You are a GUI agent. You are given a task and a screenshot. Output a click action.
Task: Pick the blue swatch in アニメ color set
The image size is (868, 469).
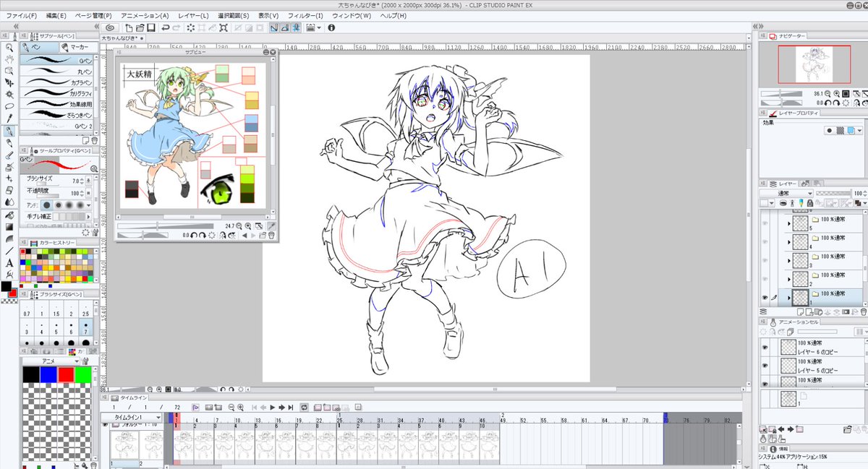(x=48, y=374)
